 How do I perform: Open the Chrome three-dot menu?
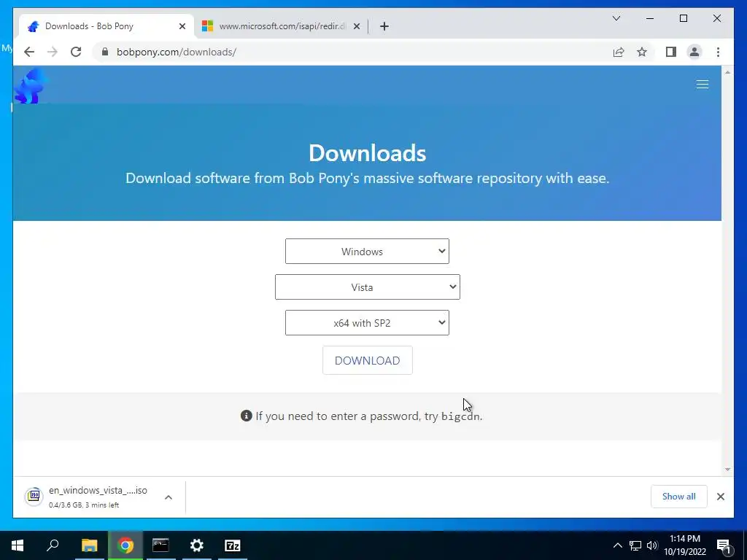pos(718,52)
